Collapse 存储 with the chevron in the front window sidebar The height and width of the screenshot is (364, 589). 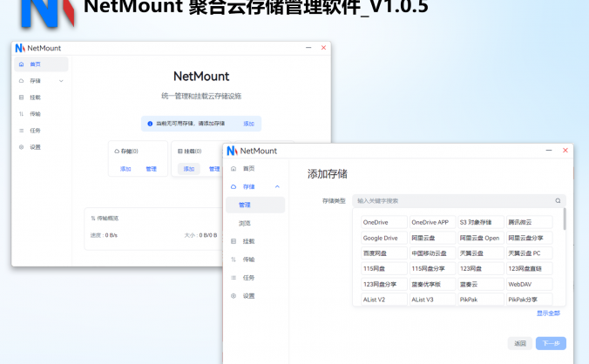tap(277, 186)
